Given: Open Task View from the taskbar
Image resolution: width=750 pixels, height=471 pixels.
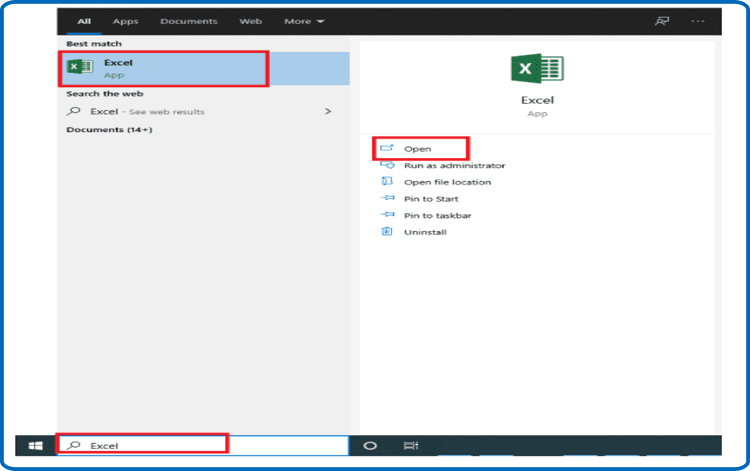Looking at the screenshot, I should point(410,445).
